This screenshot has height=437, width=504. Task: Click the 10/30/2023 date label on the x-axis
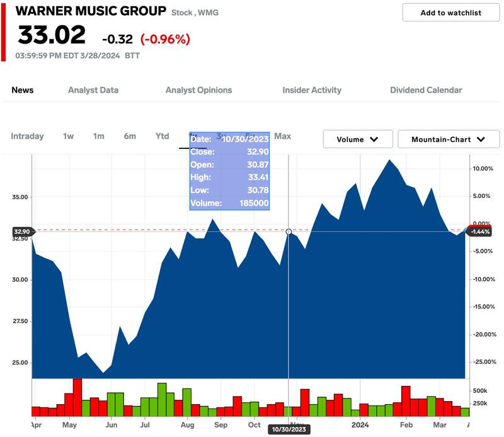point(289,429)
